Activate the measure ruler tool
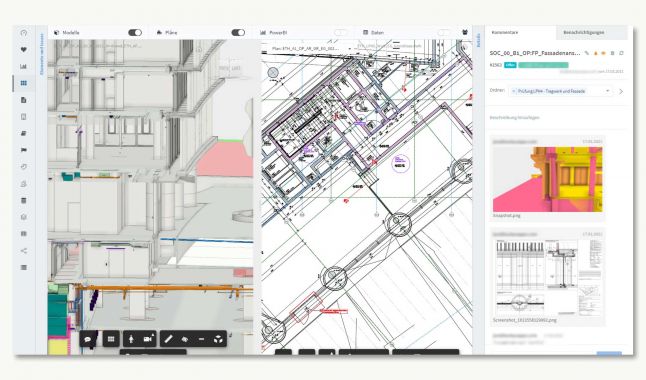The image size is (646, 380). (168, 339)
